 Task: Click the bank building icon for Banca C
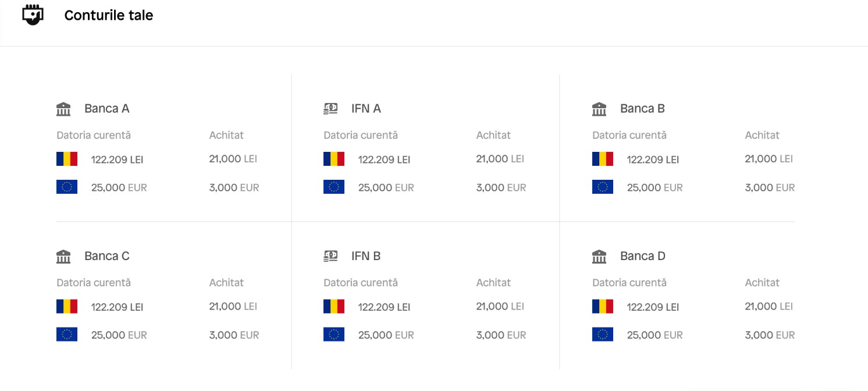pos(63,257)
